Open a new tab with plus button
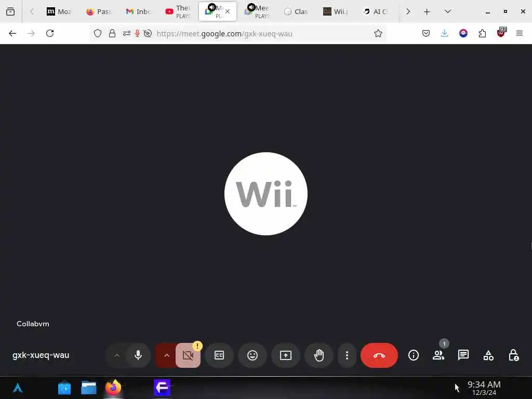This screenshot has height=399, width=532. coord(427,11)
